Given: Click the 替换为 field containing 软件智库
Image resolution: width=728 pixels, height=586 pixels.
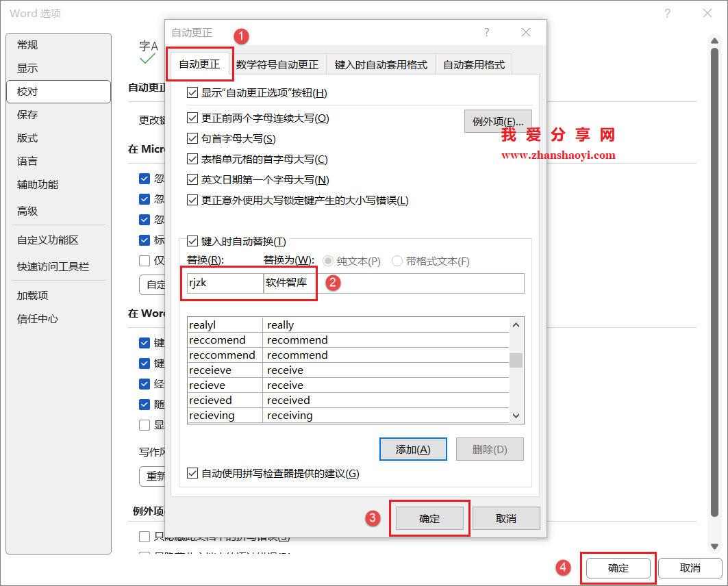Looking at the screenshot, I should [394, 283].
